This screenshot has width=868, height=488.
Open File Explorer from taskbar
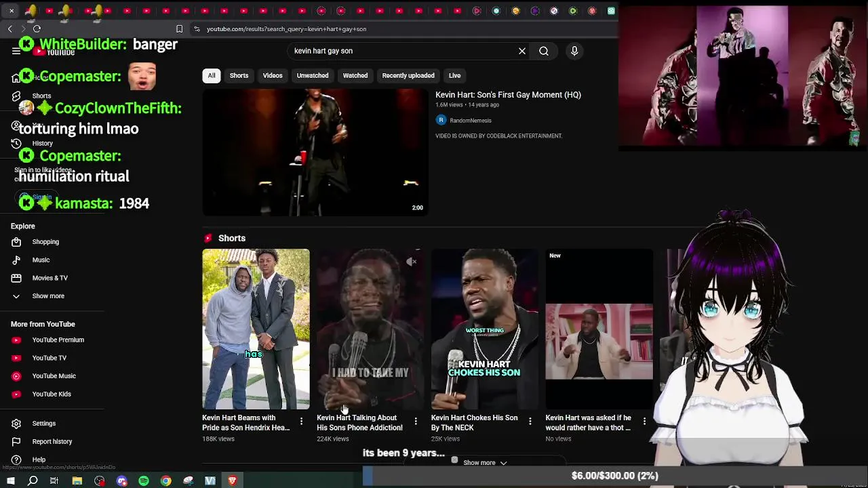click(x=77, y=481)
